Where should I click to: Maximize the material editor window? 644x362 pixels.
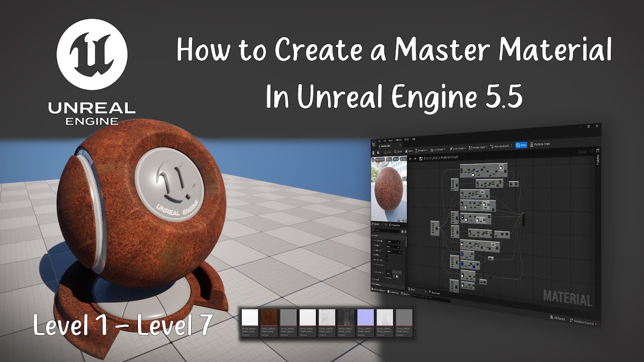588,127
